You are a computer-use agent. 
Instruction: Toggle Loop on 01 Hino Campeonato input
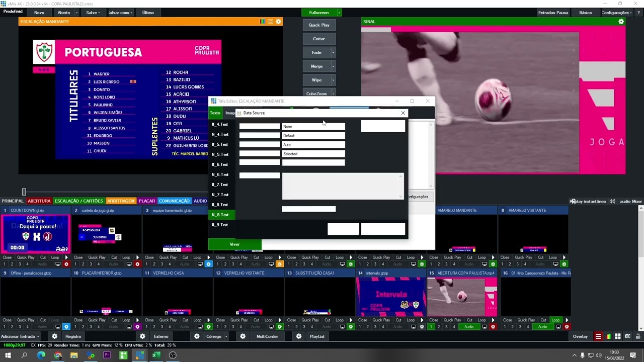click(555, 320)
